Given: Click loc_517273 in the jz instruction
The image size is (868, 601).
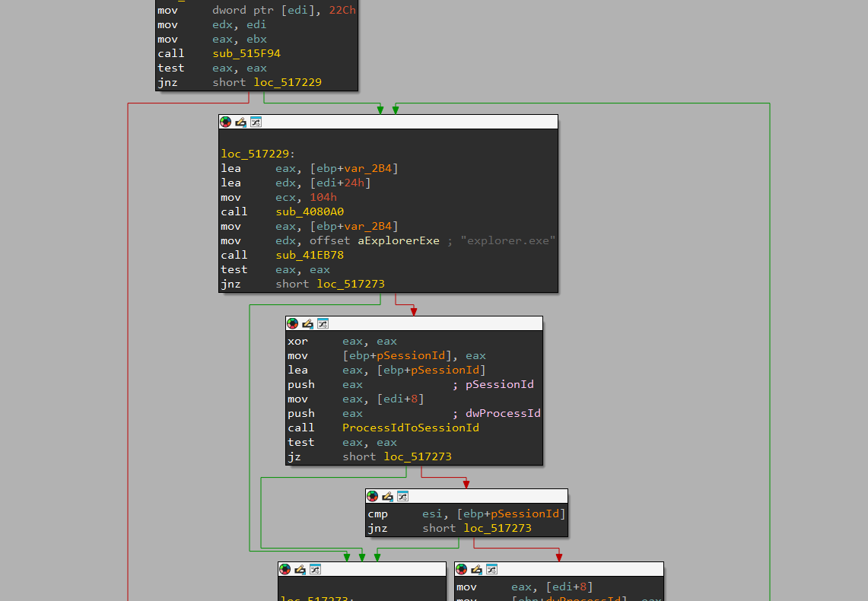Looking at the screenshot, I should (418, 456).
